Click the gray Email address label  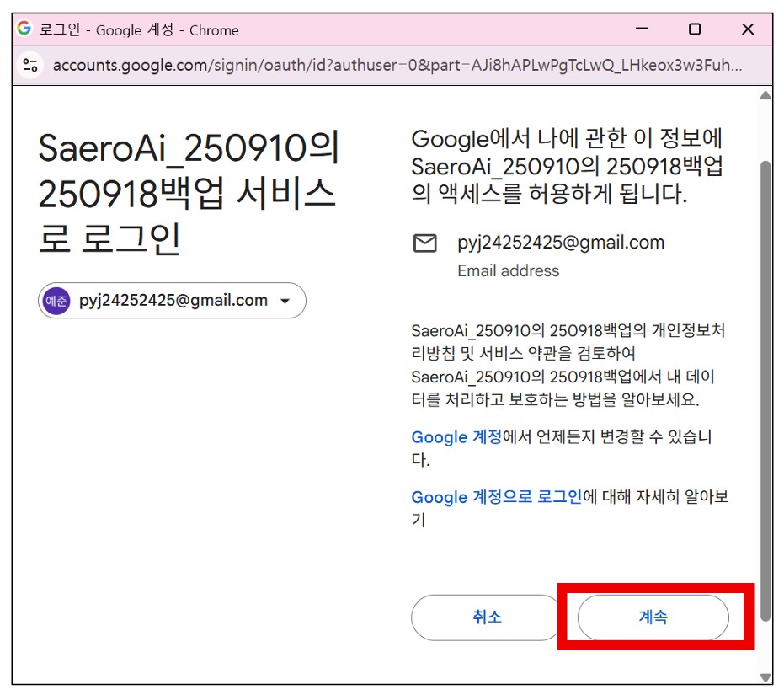point(508,270)
